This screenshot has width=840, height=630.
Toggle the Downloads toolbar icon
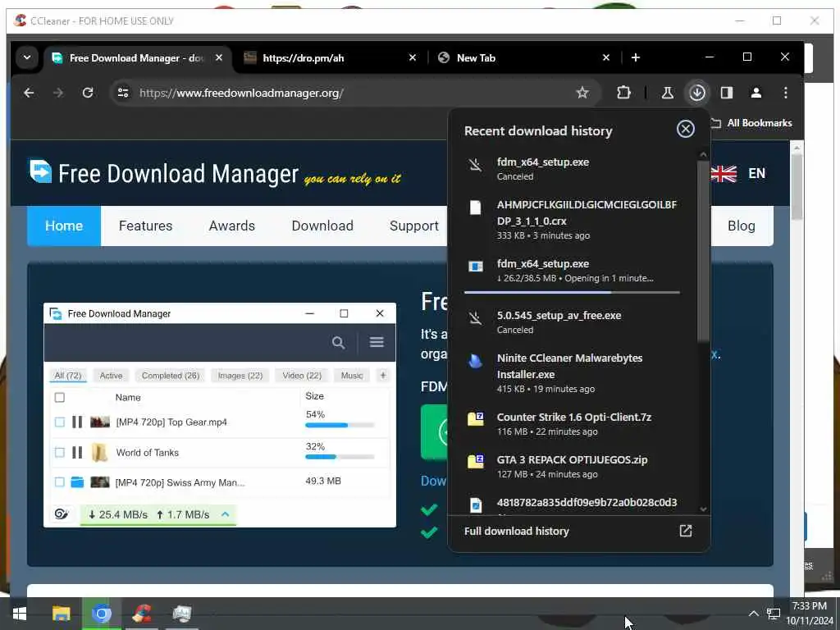(x=697, y=93)
